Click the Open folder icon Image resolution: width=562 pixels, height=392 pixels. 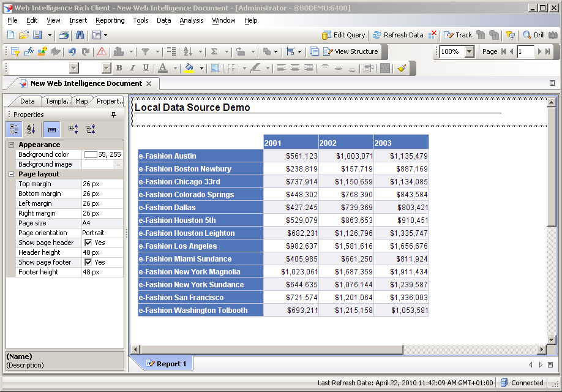24,35
